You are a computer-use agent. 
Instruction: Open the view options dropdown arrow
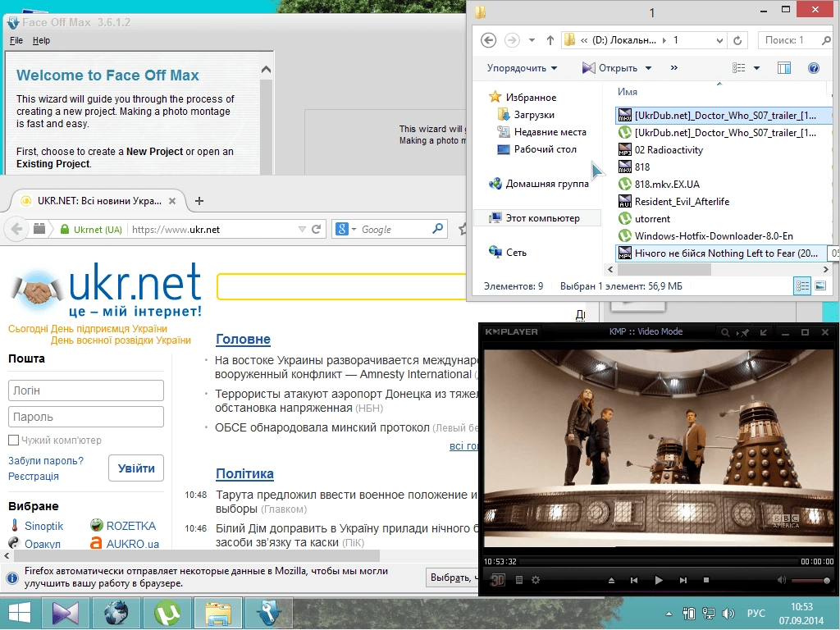(x=756, y=68)
